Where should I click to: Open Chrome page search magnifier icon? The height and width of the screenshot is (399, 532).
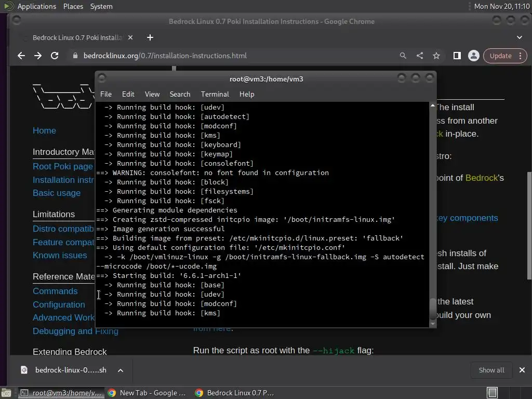403,56
